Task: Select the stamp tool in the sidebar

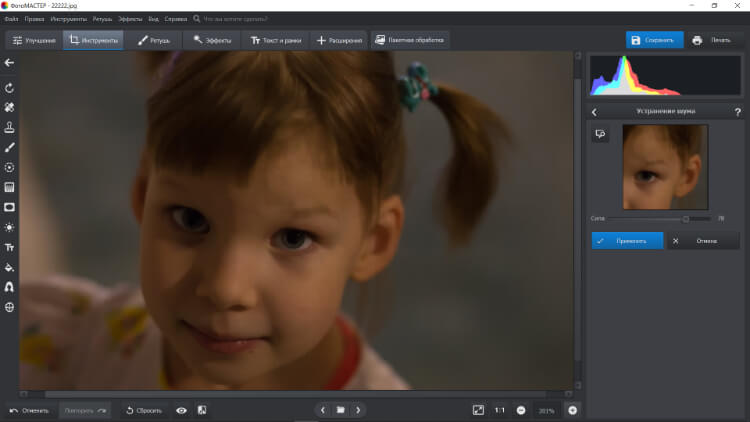Action: coord(9,127)
